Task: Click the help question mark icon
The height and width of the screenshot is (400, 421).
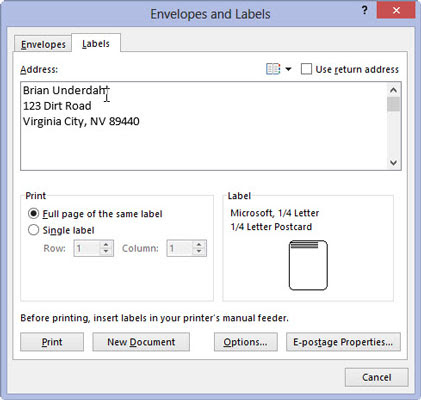Action: click(x=365, y=10)
